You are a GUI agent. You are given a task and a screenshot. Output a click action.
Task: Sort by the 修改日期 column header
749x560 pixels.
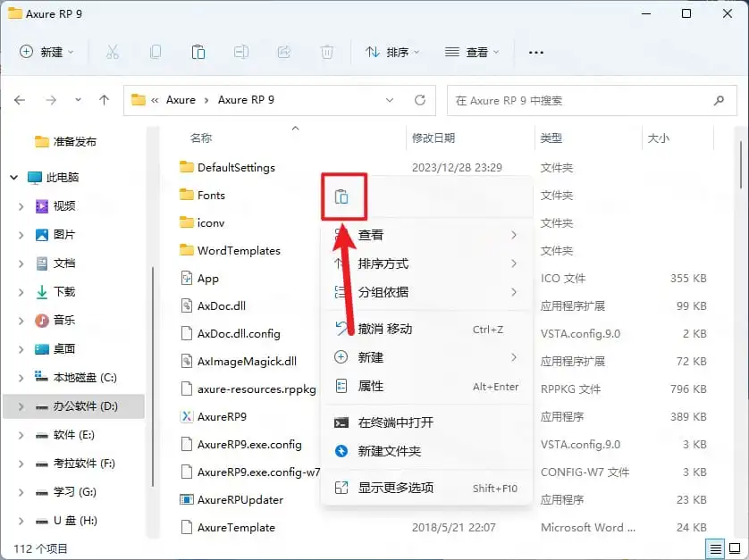[433, 138]
